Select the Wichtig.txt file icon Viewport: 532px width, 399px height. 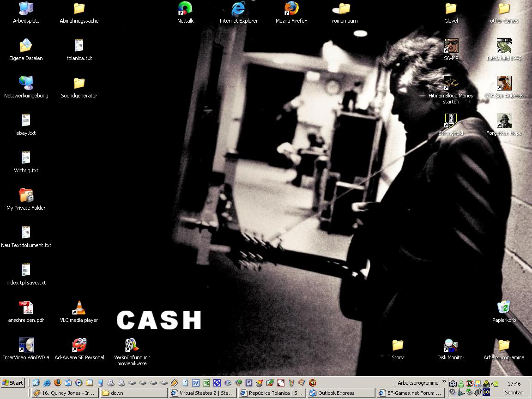26,162
